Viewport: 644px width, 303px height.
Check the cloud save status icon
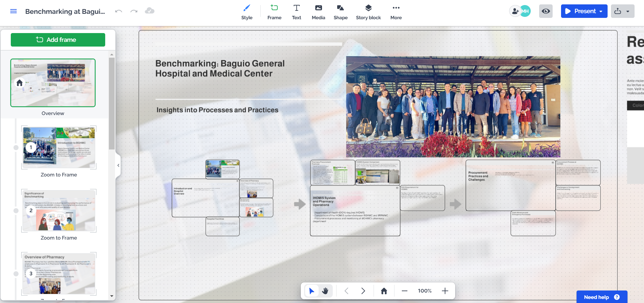coord(150,11)
